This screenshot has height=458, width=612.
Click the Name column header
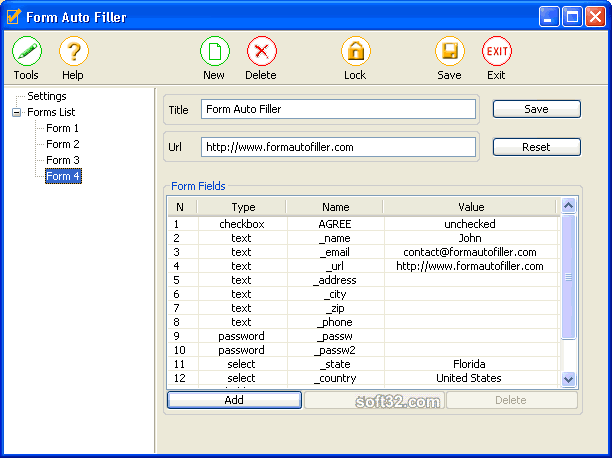(x=335, y=207)
